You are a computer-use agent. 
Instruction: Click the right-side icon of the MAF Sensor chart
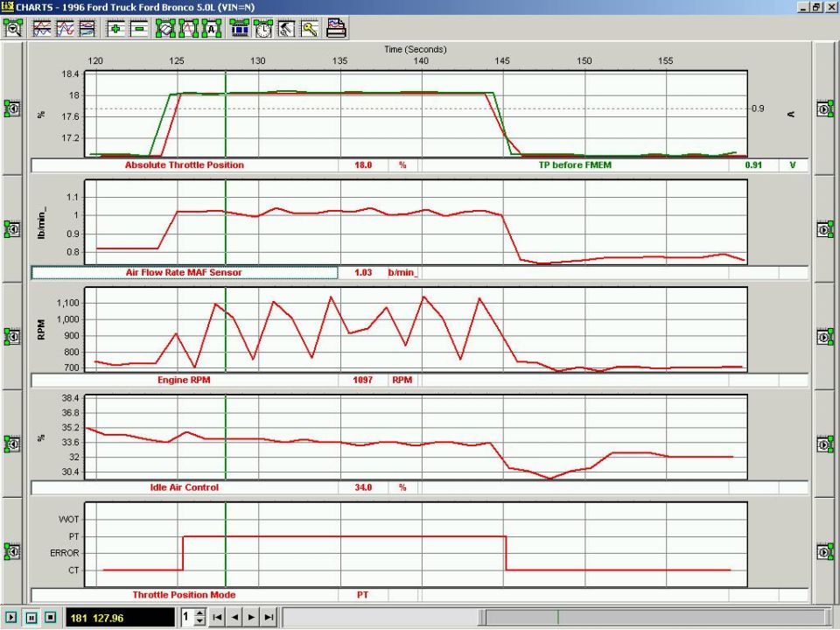(x=825, y=229)
